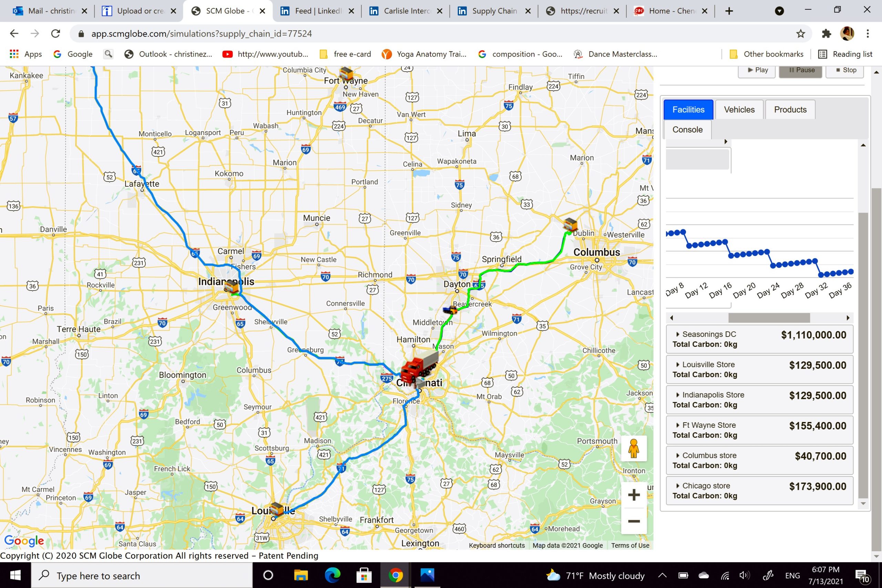
Task: Zoom out the map with minus button
Action: (x=634, y=521)
